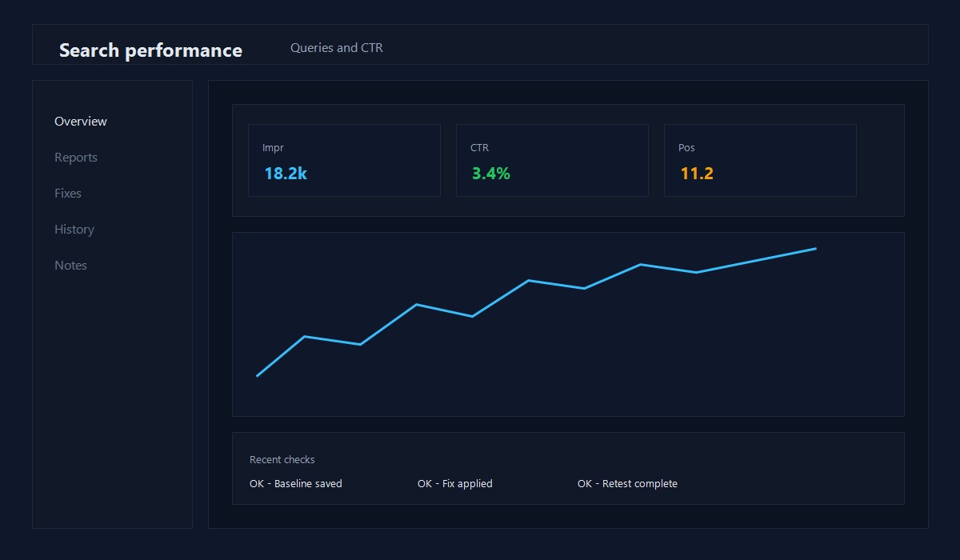Select the Baseline saved check entry
The width and height of the screenshot is (960, 560).
coord(296,483)
